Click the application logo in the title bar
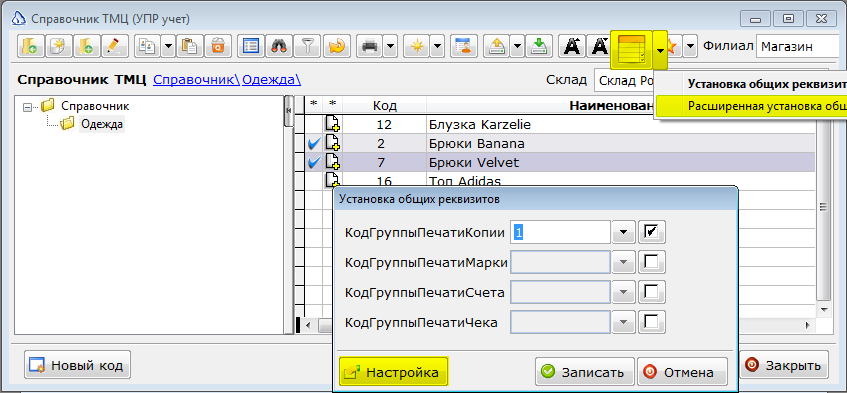Image resolution: width=847 pixels, height=393 pixels. (18, 18)
